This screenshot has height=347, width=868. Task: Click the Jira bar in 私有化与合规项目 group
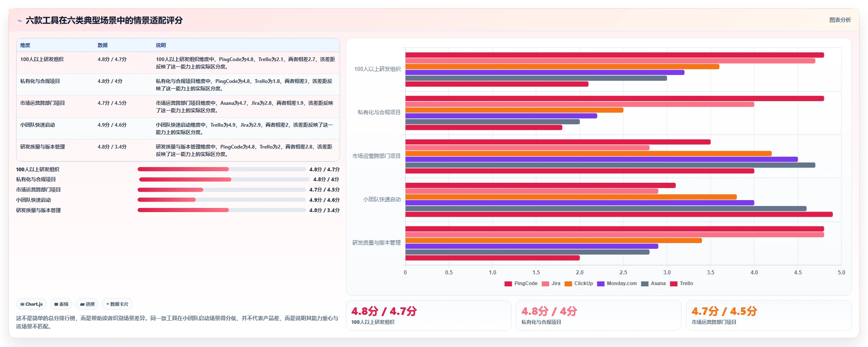pos(580,104)
